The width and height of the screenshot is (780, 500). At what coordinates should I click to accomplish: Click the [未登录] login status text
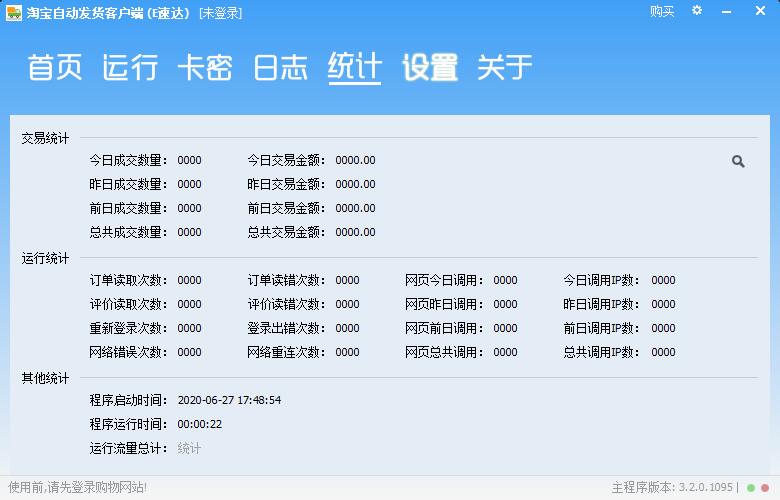pos(220,12)
